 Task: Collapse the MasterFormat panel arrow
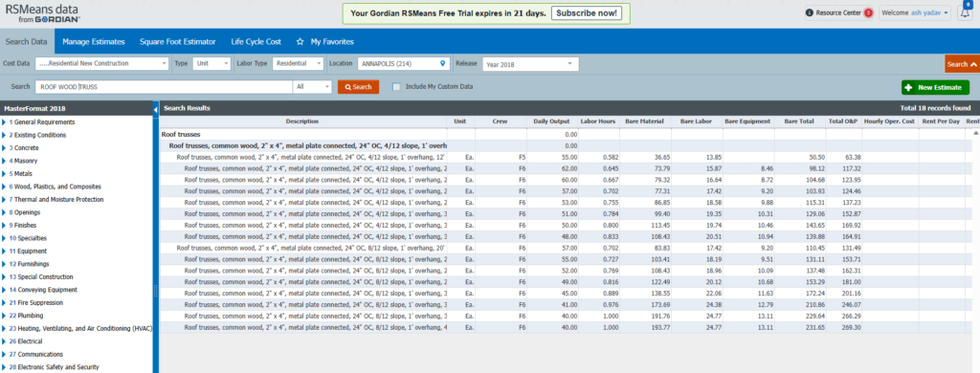pos(156,109)
